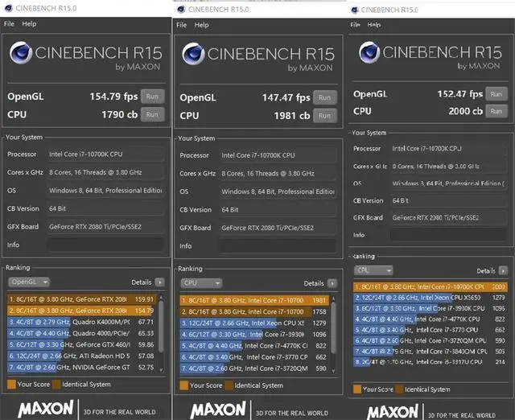This screenshot has width=515, height=420.
Task: Click Details arrow icon in right window
Action: click(503, 271)
